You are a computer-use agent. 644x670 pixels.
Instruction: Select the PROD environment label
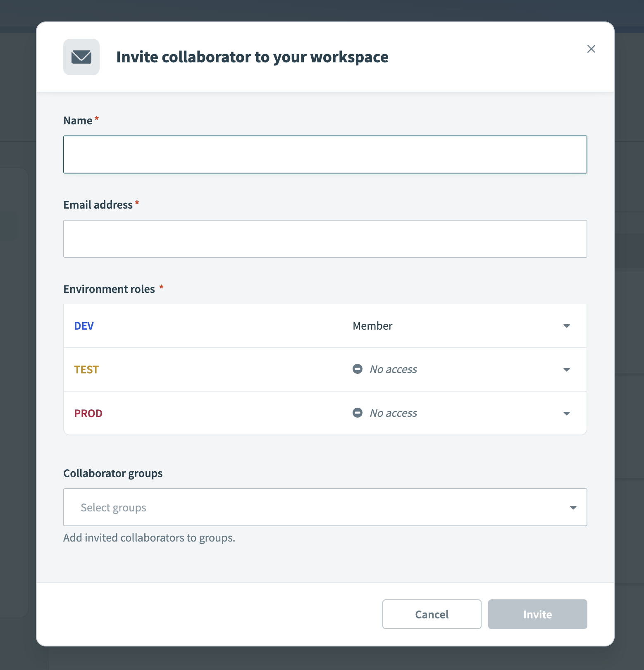[88, 413]
